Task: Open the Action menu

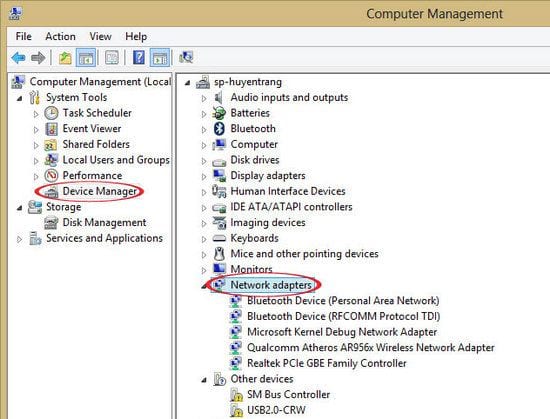Action: point(60,36)
